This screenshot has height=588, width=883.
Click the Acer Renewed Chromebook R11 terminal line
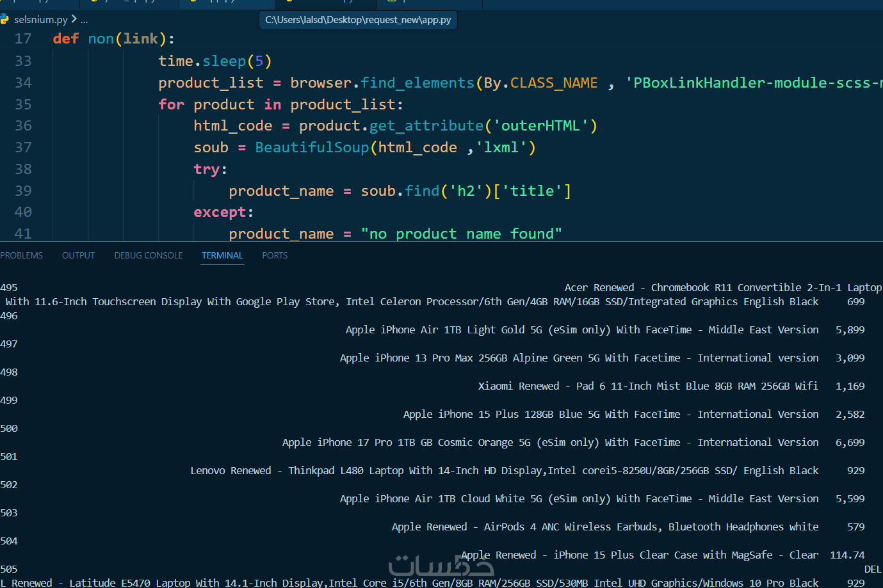[x=723, y=288]
